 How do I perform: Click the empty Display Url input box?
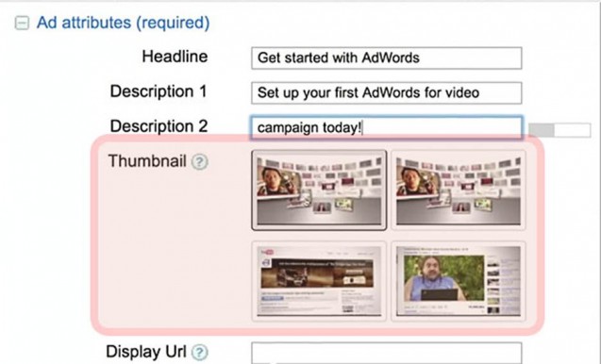[387, 353]
